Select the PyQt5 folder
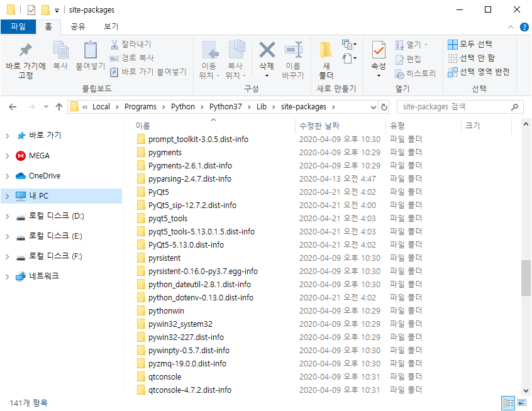 pyautogui.click(x=158, y=192)
